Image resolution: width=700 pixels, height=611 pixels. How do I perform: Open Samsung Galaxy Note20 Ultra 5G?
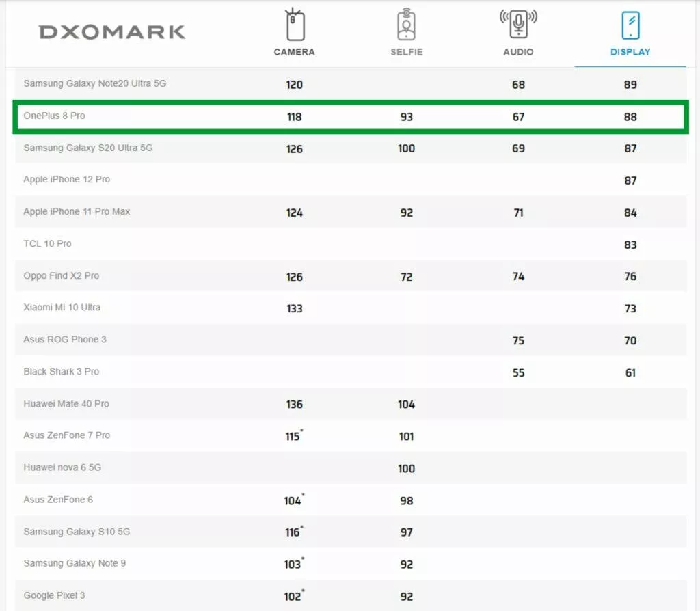[94, 83]
